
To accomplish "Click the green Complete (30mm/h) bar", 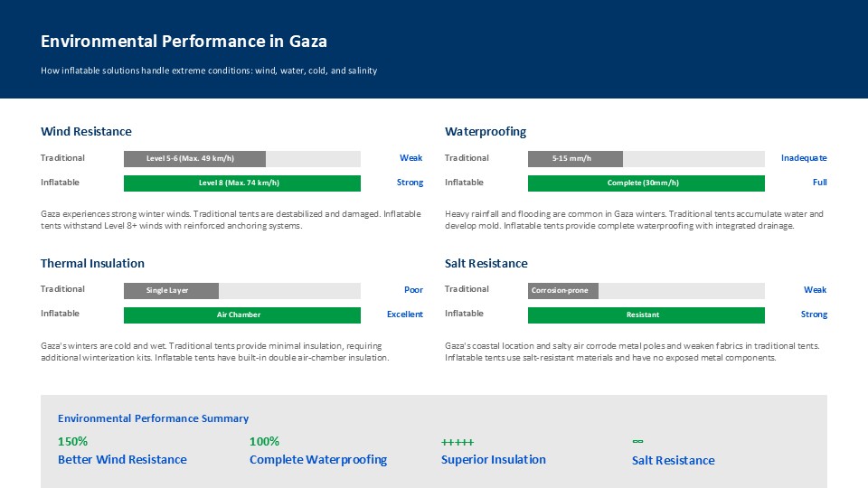I will 646,183.
